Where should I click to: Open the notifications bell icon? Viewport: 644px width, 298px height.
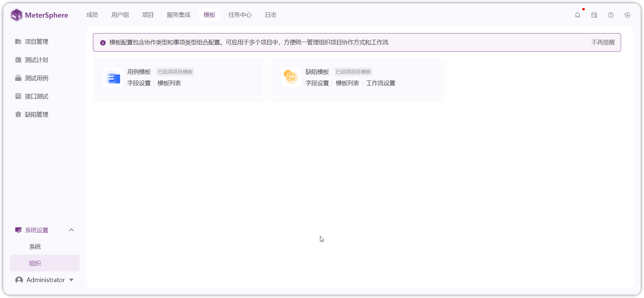coord(578,15)
